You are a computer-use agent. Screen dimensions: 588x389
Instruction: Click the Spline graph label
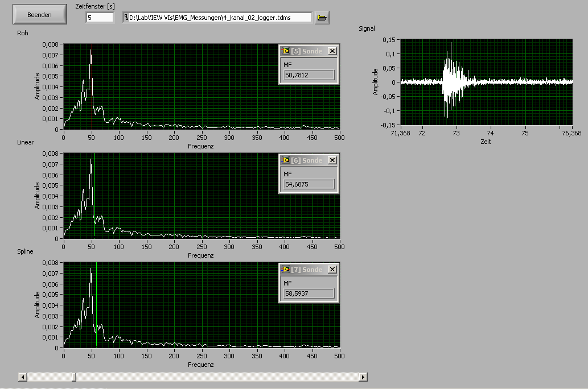[25, 251]
